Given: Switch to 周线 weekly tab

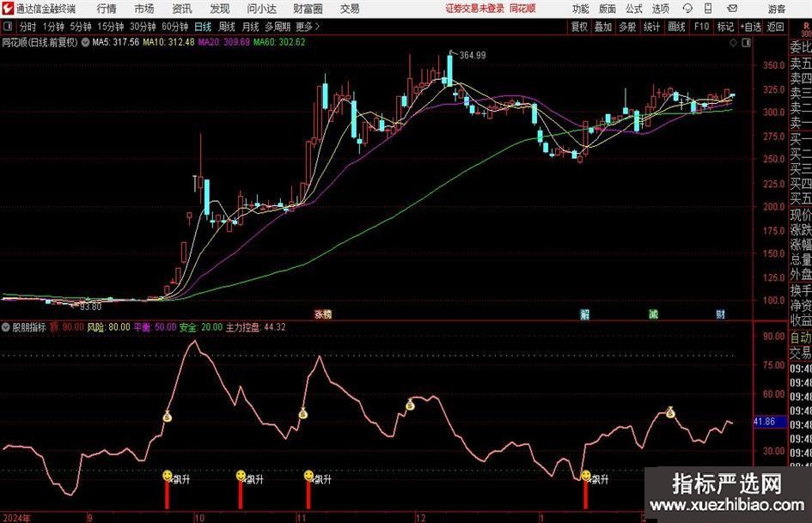Looking at the screenshot, I should pyautogui.click(x=227, y=27).
